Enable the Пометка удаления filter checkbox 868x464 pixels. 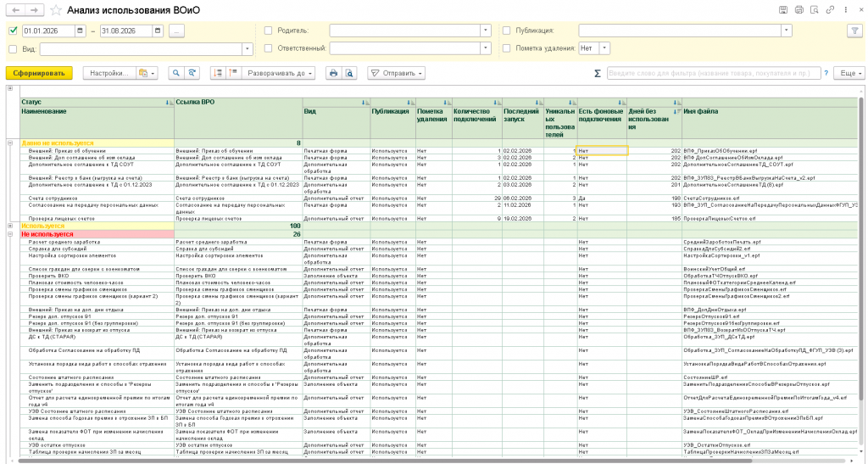tap(507, 48)
